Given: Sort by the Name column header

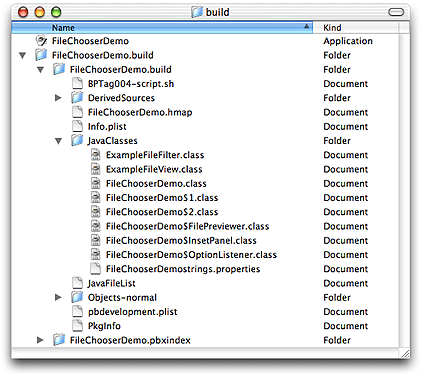Looking at the screenshot, I should [x=162, y=27].
